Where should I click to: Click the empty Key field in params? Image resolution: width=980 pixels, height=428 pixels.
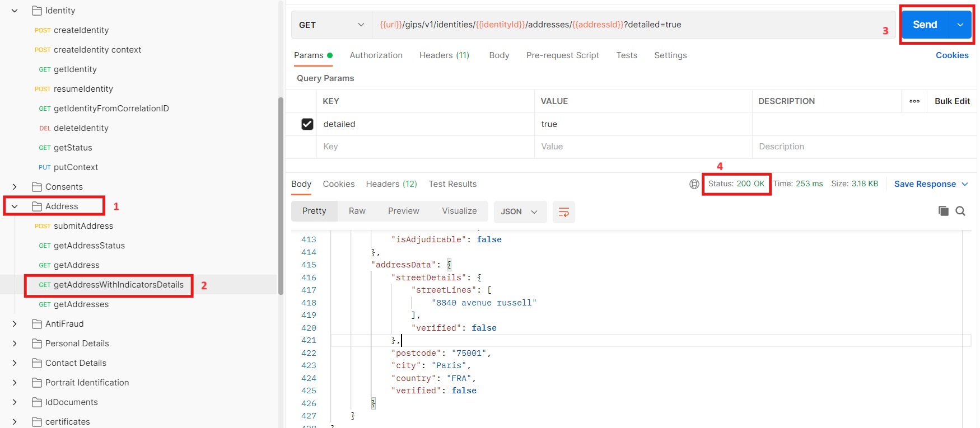(x=426, y=147)
